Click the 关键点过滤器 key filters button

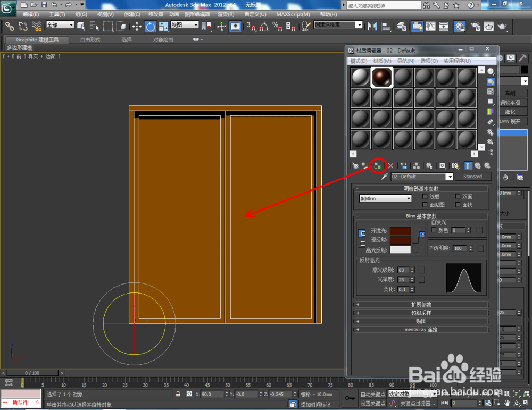point(418,403)
